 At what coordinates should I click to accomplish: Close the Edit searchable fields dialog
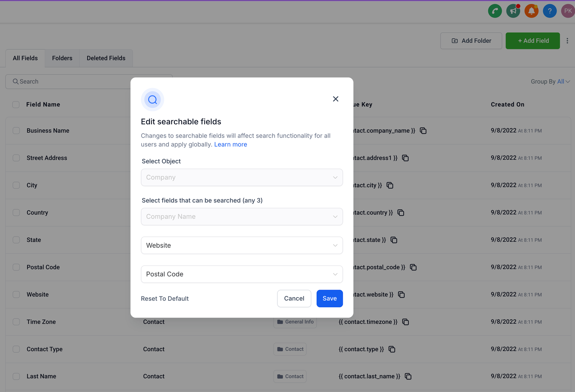point(336,99)
